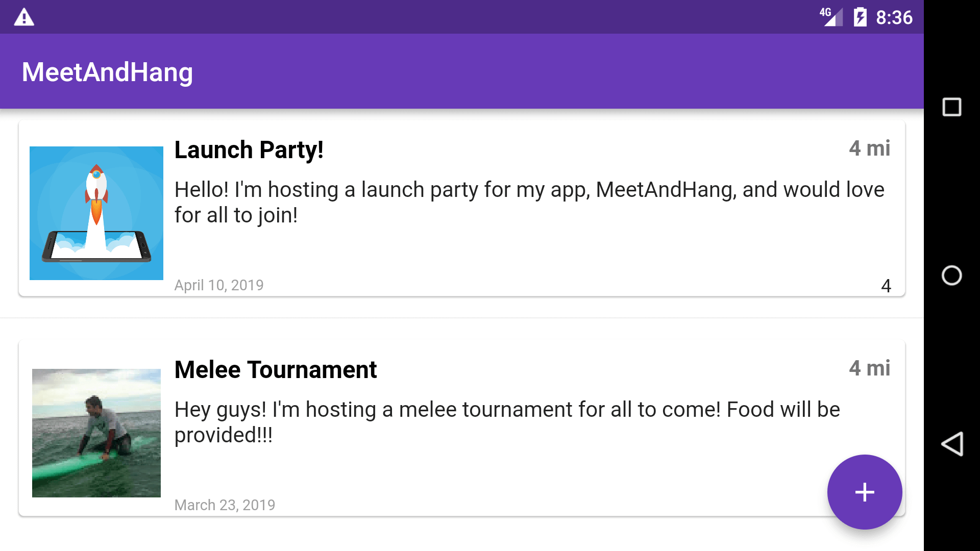The width and height of the screenshot is (980, 551).
Task: Tap the March 23, 2019 date
Action: (x=225, y=505)
